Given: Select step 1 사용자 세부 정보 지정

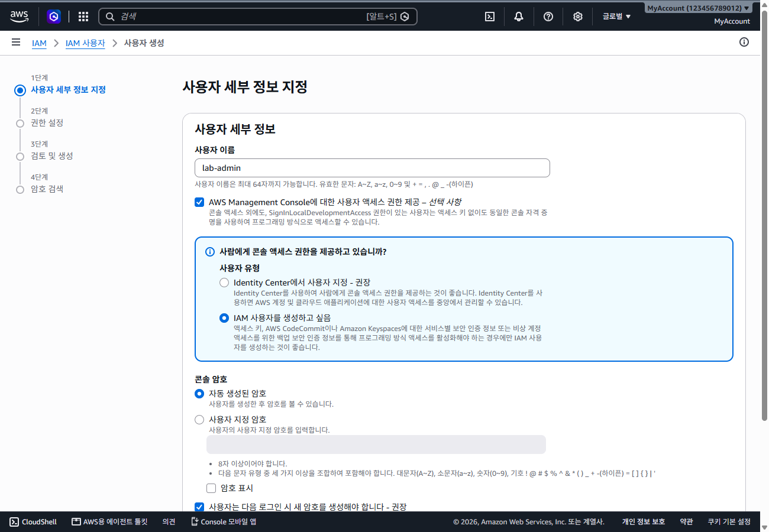Looking at the screenshot, I should 68,90.
